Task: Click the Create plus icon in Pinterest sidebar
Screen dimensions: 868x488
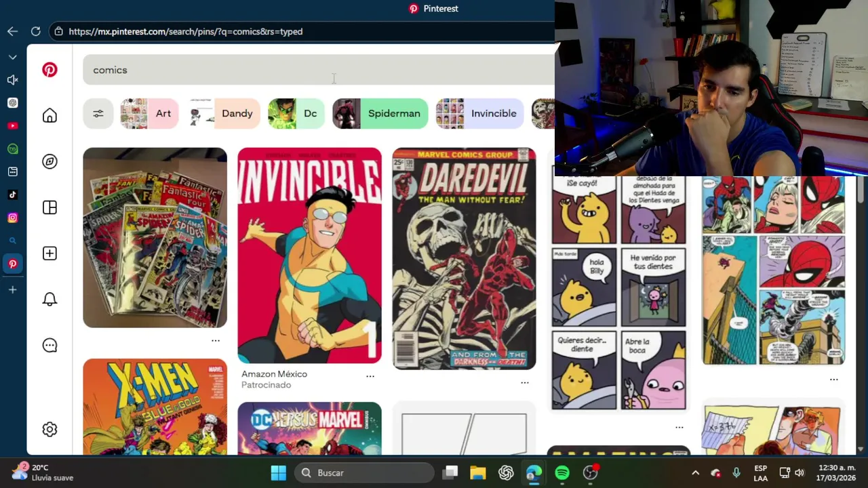Action: 50,253
